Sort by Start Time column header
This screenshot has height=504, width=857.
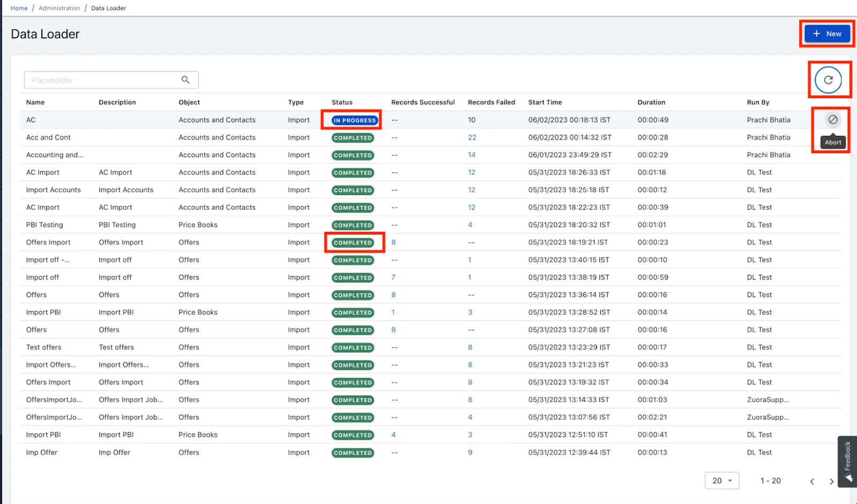coord(545,102)
